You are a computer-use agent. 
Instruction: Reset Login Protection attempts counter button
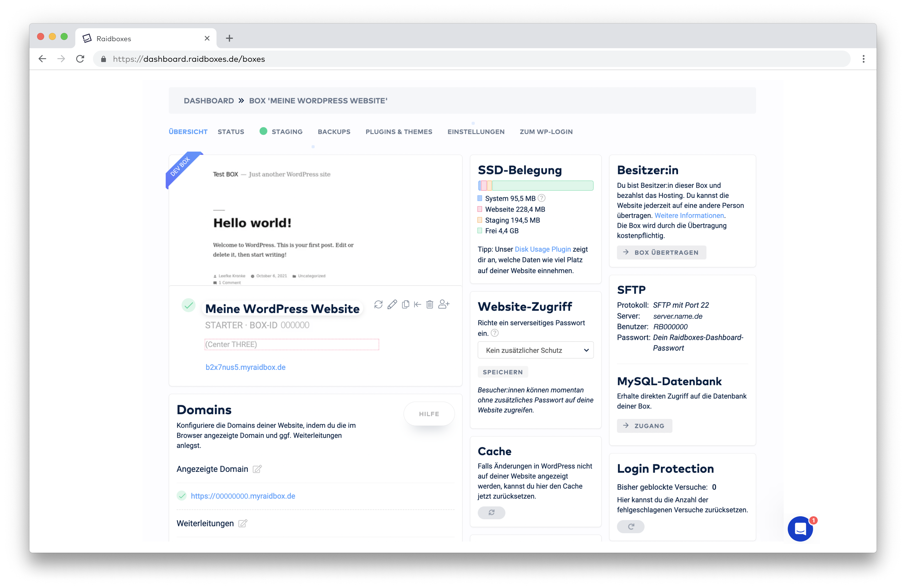click(630, 526)
